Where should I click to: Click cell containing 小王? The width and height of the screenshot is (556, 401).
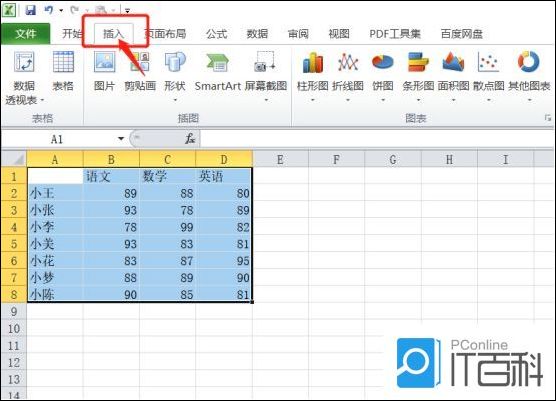click(55, 193)
